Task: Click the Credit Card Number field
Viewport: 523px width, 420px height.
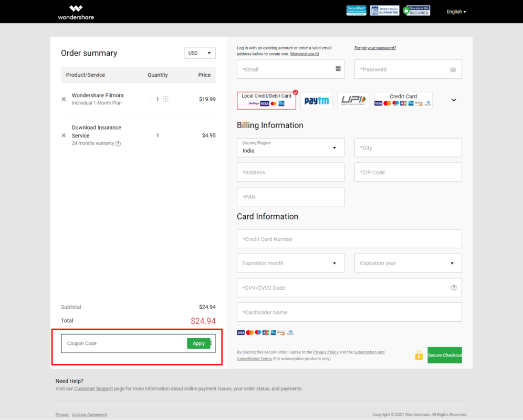Action: tap(349, 239)
